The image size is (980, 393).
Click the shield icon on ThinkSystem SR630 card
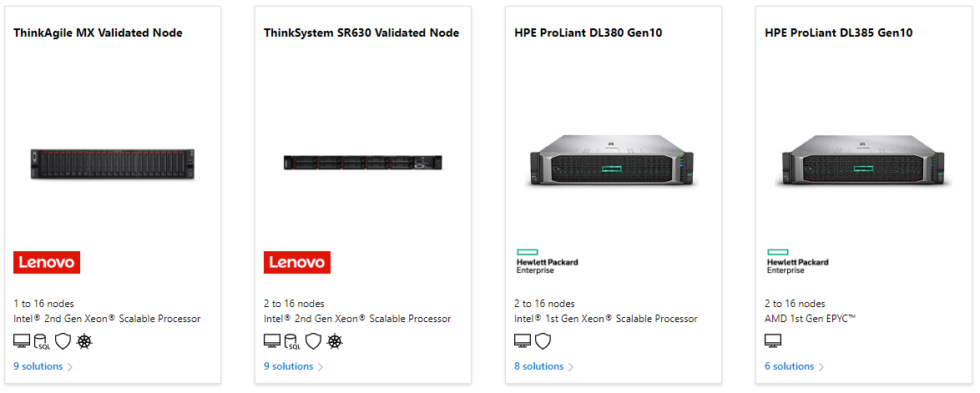[x=313, y=340]
